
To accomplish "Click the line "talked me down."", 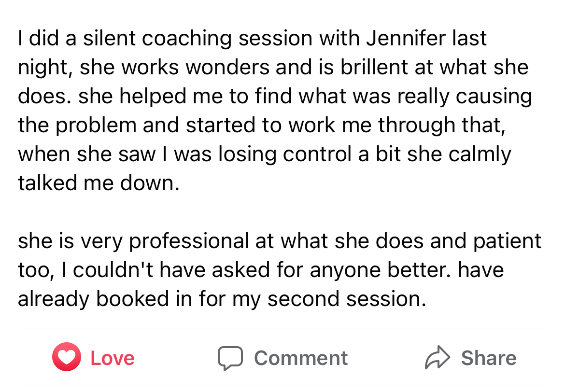I will [x=99, y=183].
